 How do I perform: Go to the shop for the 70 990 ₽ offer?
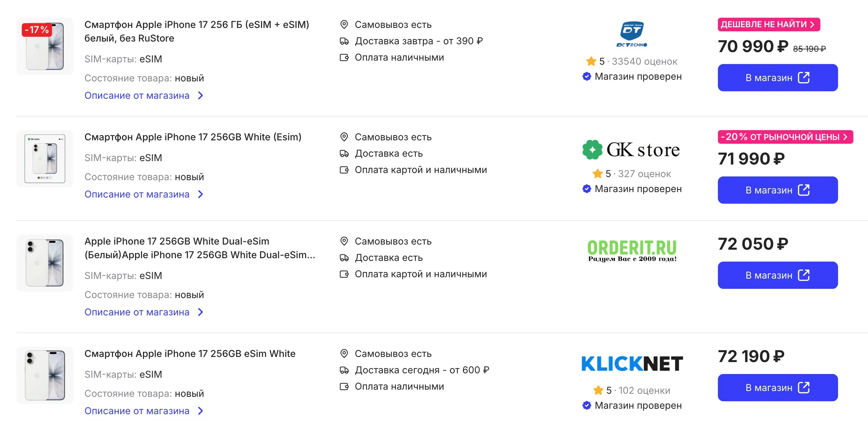pyautogui.click(x=777, y=78)
